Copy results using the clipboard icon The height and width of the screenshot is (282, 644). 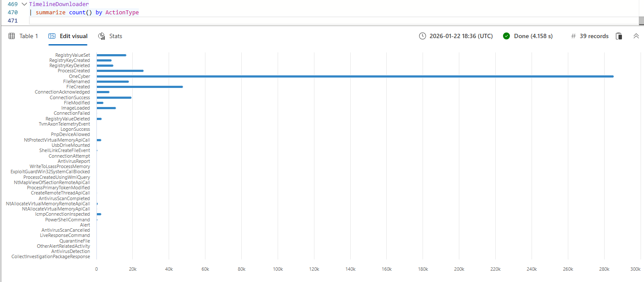pyautogui.click(x=619, y=36)
